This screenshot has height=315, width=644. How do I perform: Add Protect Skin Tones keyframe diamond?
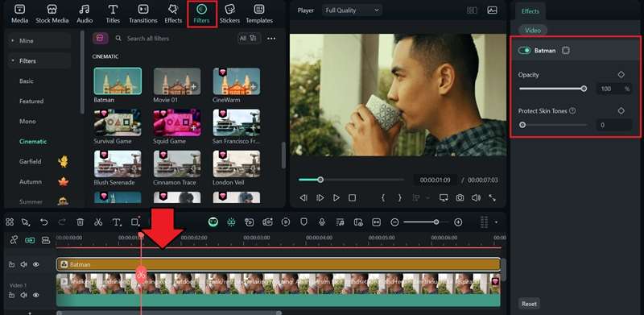pyautogui.click(x=621, y=110)
